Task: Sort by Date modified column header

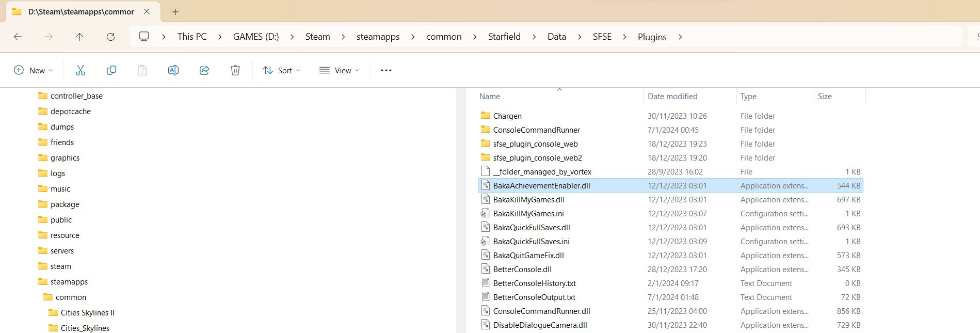Action: coord(672,97)
